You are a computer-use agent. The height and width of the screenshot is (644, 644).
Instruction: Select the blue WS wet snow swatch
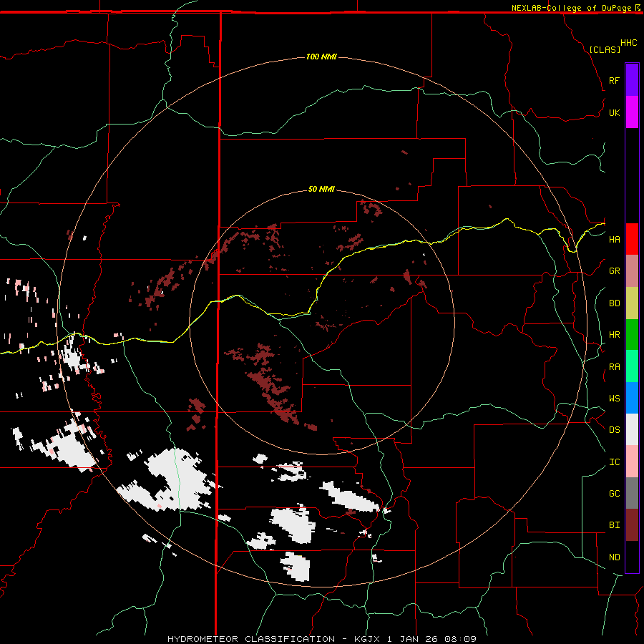coord(632,398)
